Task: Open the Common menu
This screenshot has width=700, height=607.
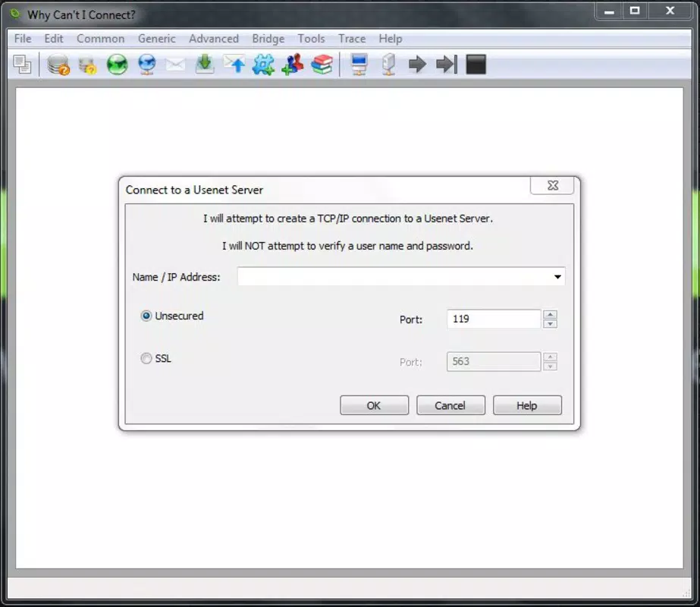Action: click(x=100, y=39)
